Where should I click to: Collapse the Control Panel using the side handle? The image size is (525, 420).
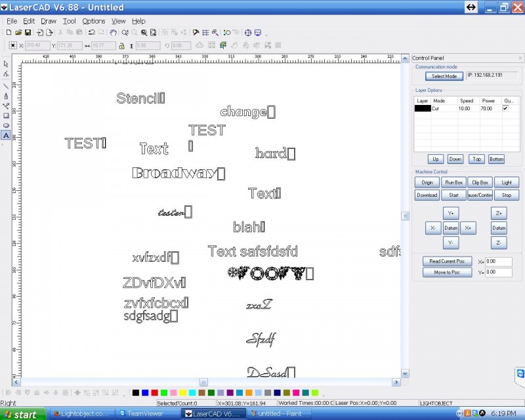pyautogui.click(x=406, y=215)
